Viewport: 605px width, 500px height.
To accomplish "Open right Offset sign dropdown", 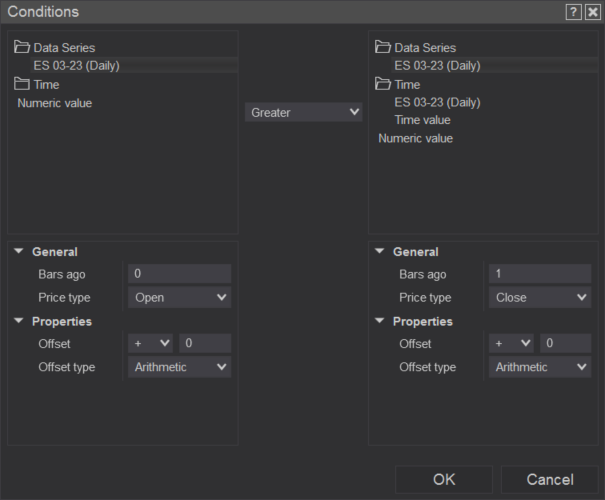I will pyautogui.click(x=511, y=343).
